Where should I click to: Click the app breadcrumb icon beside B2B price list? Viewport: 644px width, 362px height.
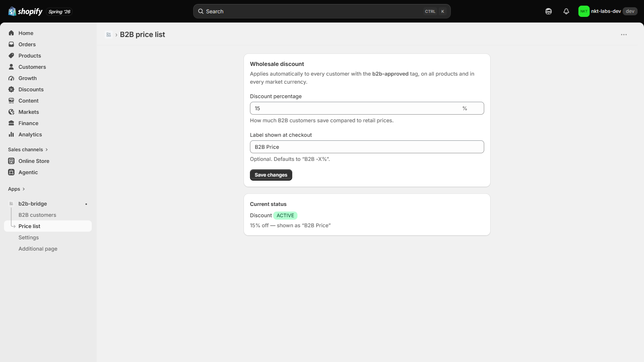[x=109, y=35]
